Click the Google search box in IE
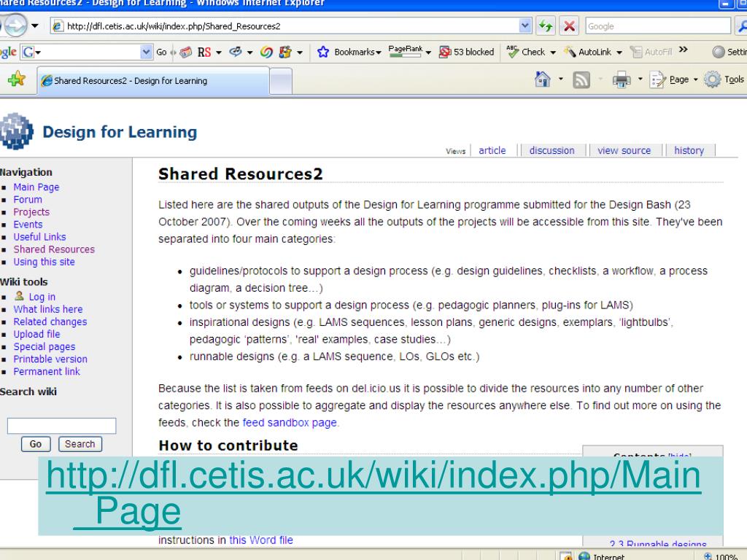747x560 pixels. (658, 26)
